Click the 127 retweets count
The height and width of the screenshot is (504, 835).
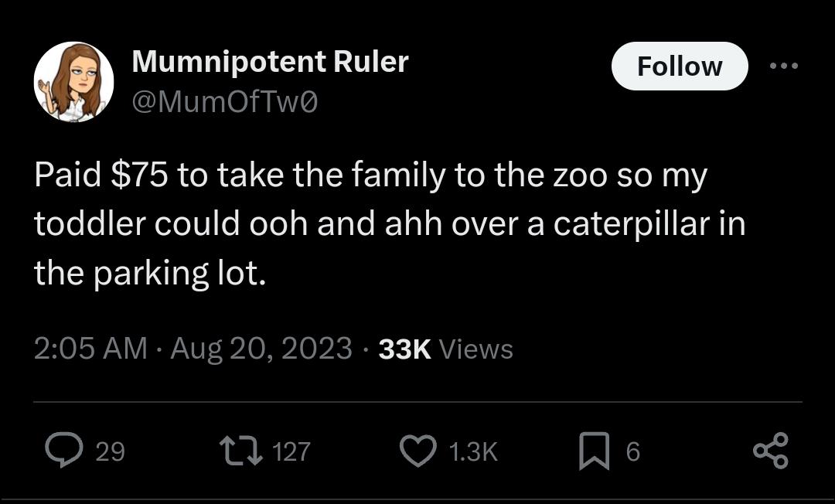pyautogui.click(x=291, y=451)
